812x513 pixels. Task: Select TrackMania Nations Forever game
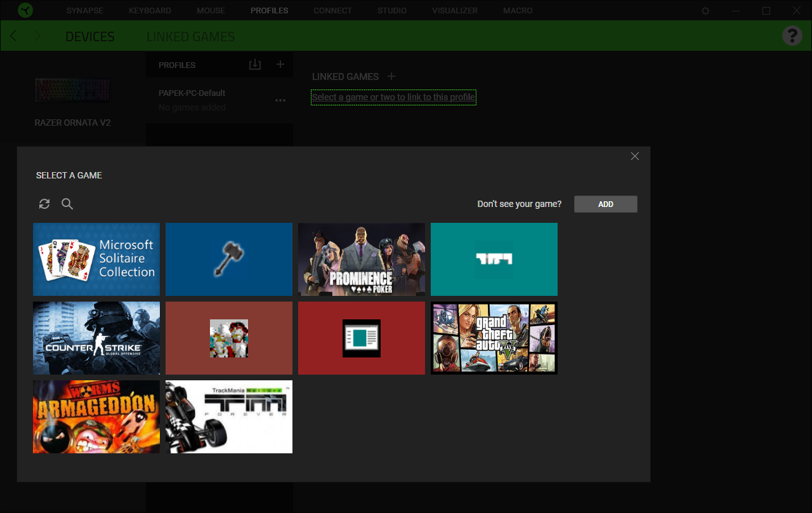(x=229, y=416)
